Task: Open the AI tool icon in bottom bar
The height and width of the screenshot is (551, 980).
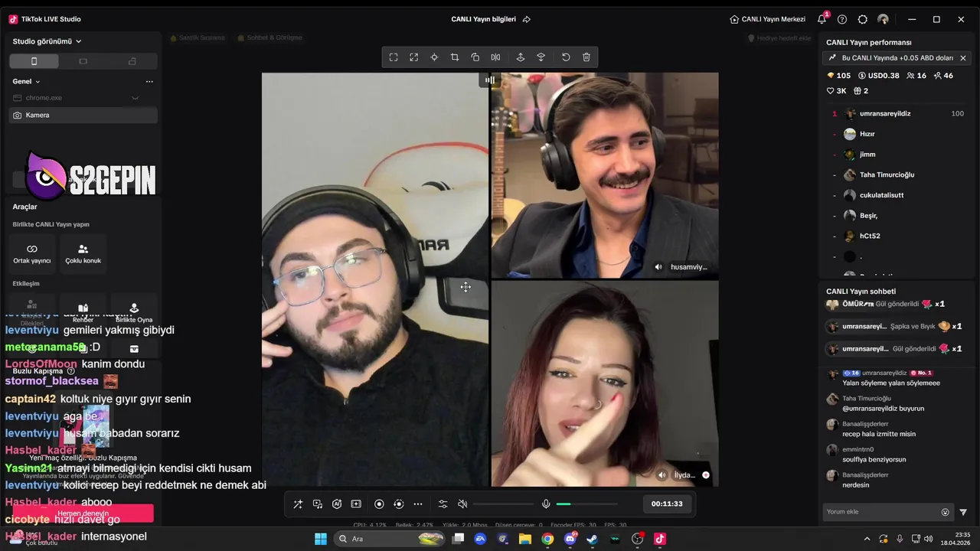Action: [337, 504]
